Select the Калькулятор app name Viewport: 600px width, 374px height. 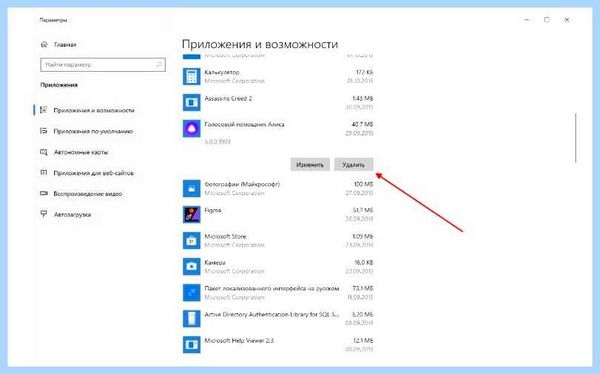tap(222, 72)
